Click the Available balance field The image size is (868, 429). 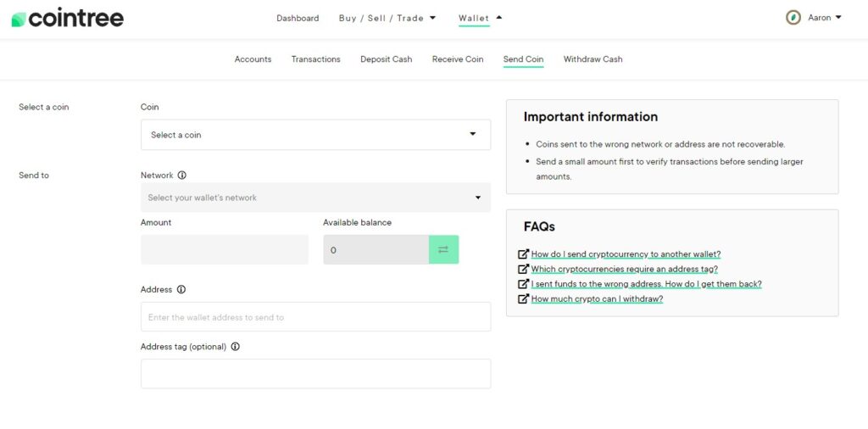(376, 249)
